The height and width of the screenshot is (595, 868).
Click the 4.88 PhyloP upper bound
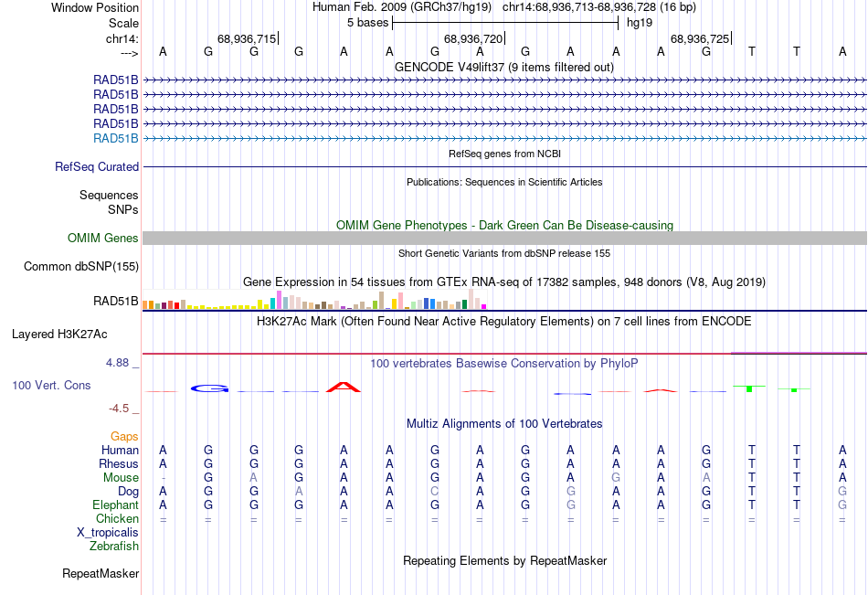(x=117, y=363)
